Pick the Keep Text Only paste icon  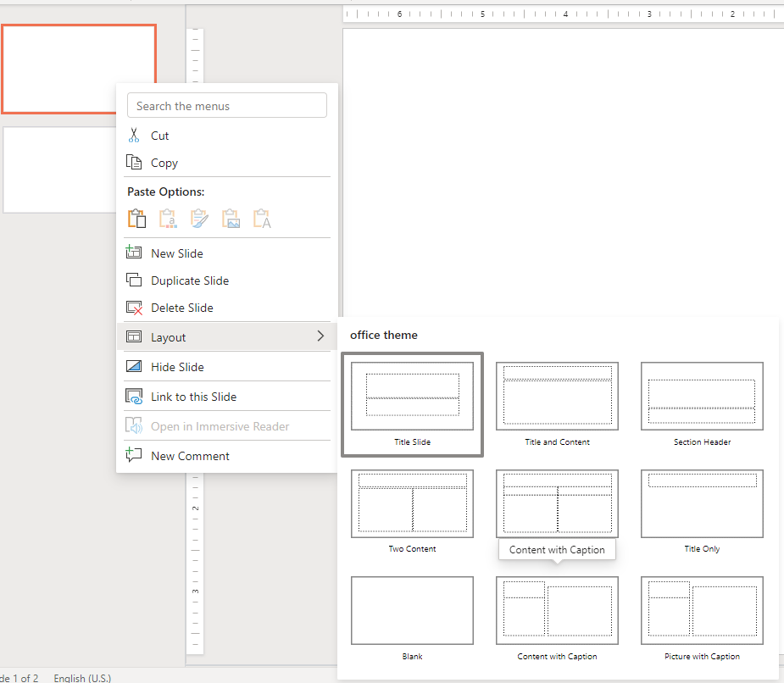coord(262,219)
